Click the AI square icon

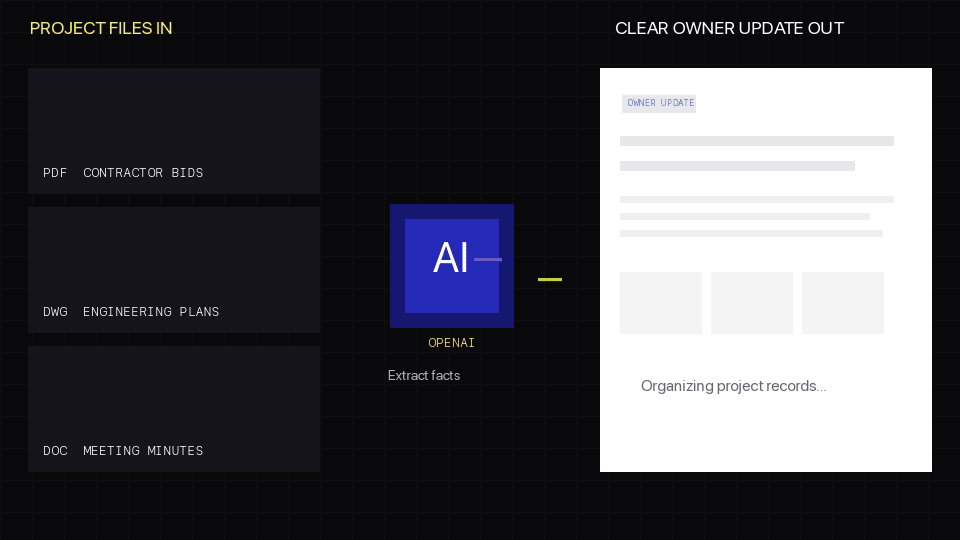tap(452, 266)
